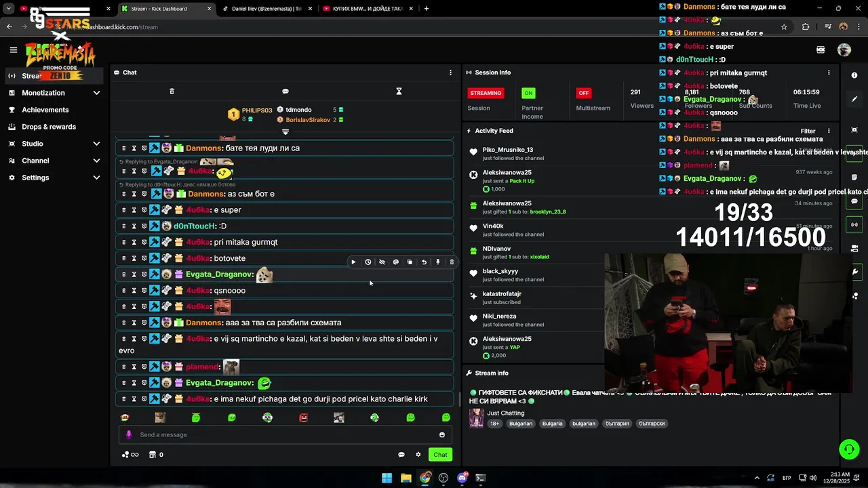Delete the botovete message with the toolbar trash icon
This screenshot has height=488, width=868.
(452, 262)
